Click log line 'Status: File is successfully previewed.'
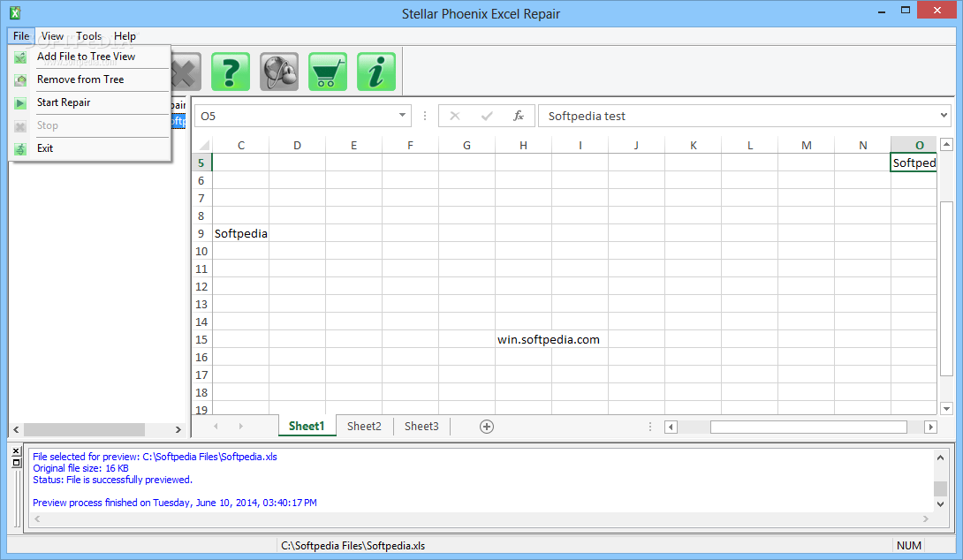 pyautogui.click(x=112, y=480)
